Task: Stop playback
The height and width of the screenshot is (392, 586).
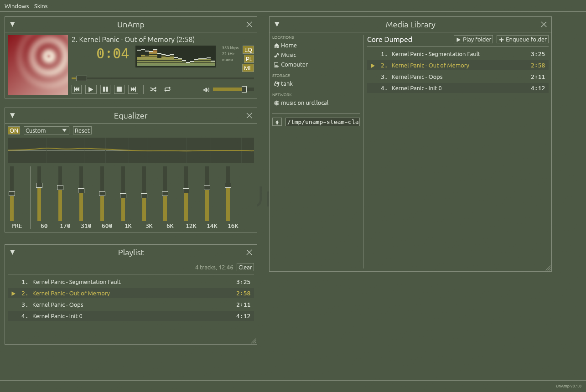Action: tap(119, 89)
